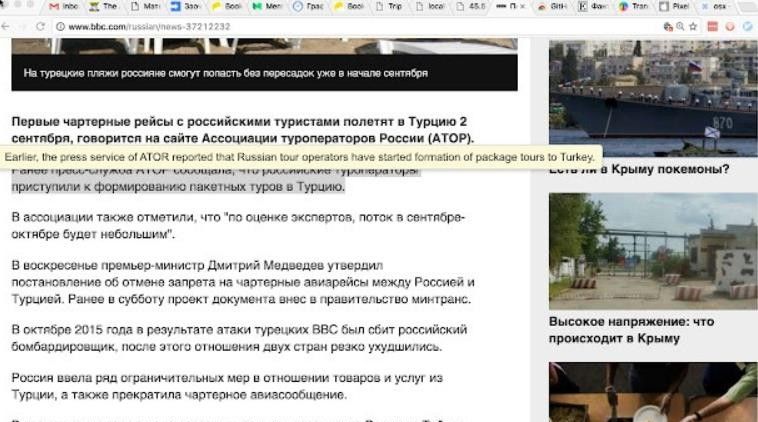758x422 pixels.
Task: Switch to the 'Грас' tab
Action: pos(308,6)
